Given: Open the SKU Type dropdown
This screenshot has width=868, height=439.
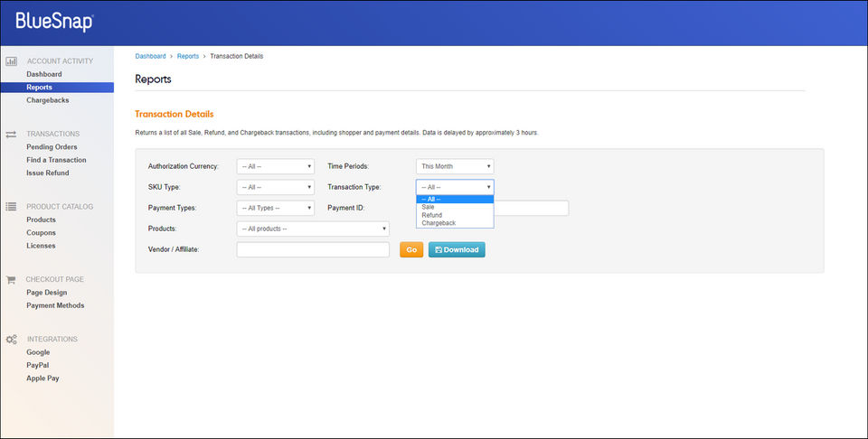Looking at the screenshot, I should pos(275,187).
